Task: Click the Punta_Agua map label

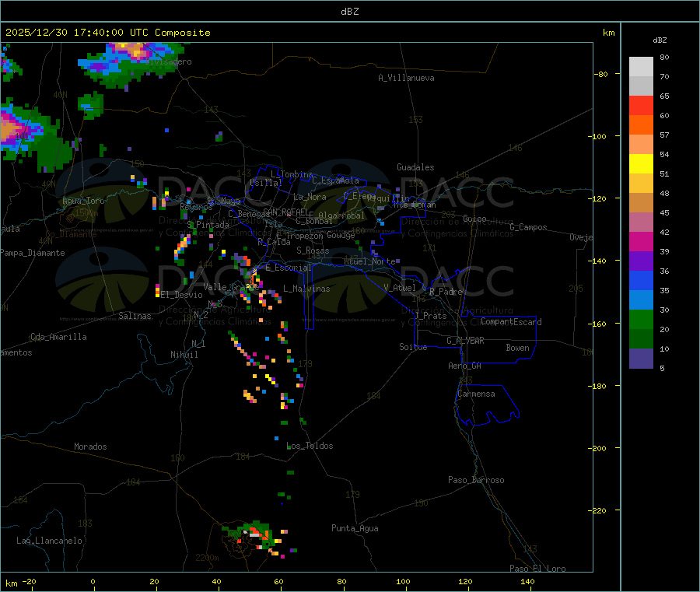Action: [355, 528]
